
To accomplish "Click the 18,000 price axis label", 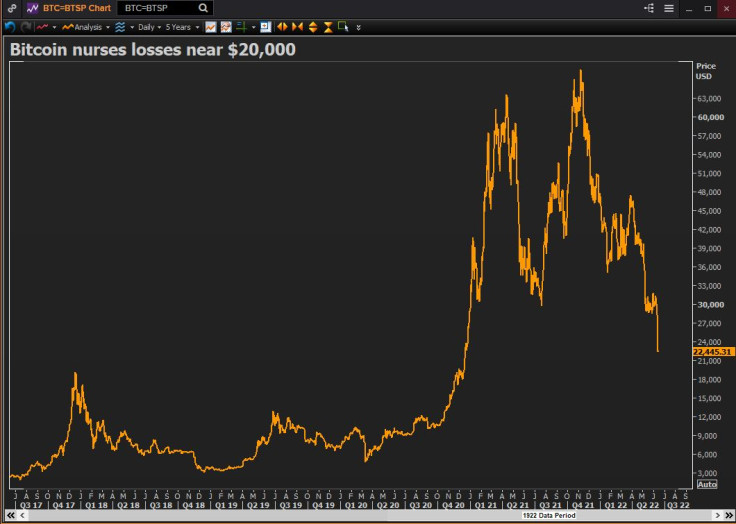I will click(711, 379).
